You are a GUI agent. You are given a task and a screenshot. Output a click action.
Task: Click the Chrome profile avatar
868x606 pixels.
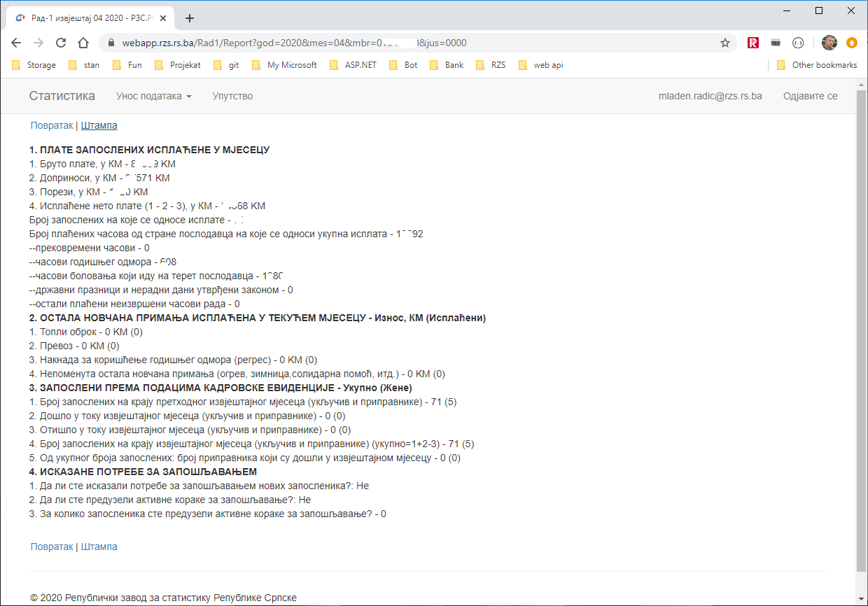click(x=829, y=43)
